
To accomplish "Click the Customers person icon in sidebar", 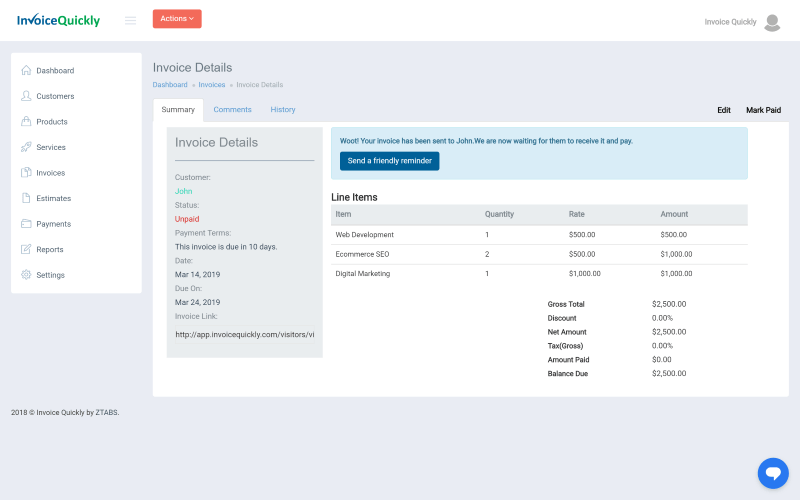I will (26, 96).
